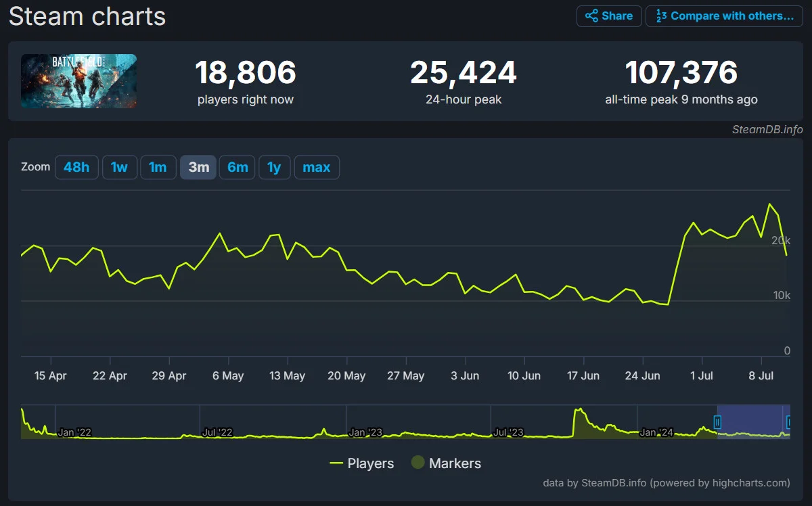The width and height of the screenshot is (812, 506).
Task: Change zoom to 1y
Action: click(274, 167)
